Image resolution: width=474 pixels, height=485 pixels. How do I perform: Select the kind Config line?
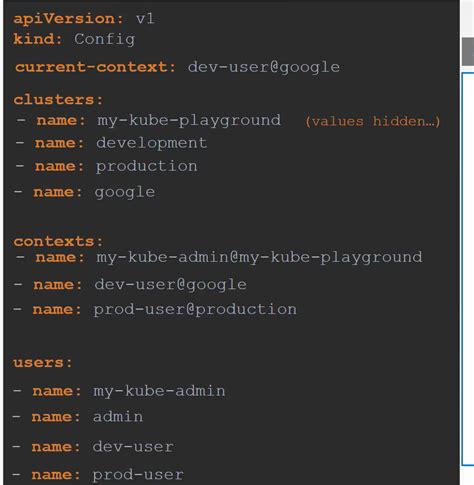coord(74,39)
